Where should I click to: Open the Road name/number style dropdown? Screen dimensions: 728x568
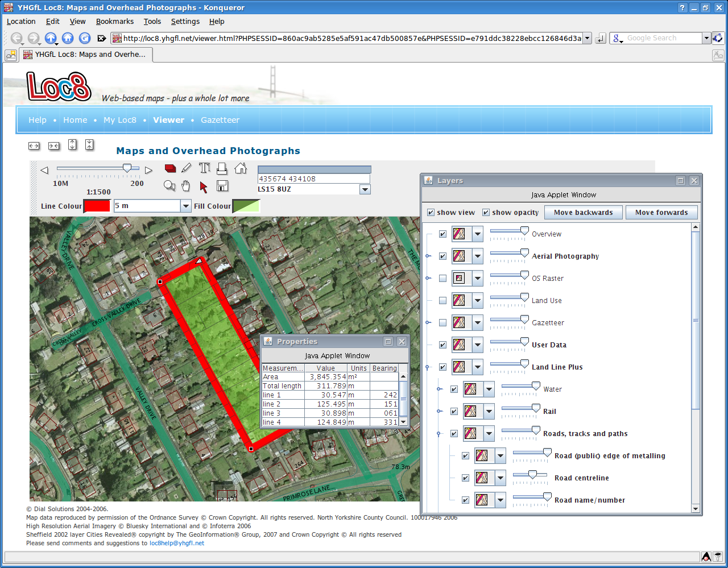click(x=500, y=500)
